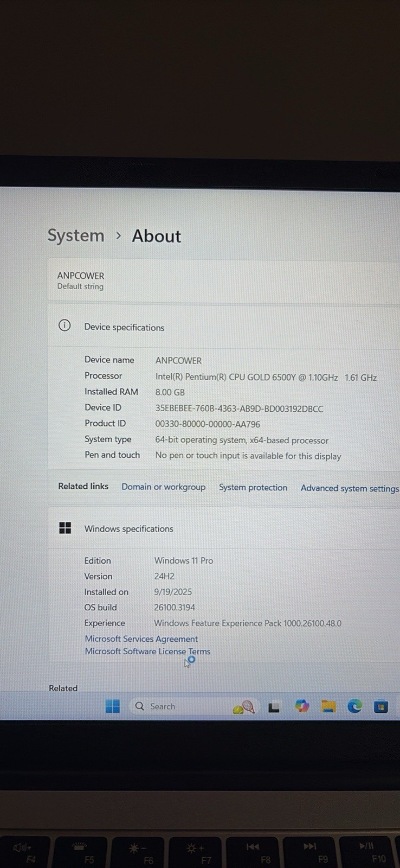Viewport: 400px width, 868px height.
Task: Click the Device specifications info icon
Action: [x=64, y=325]
